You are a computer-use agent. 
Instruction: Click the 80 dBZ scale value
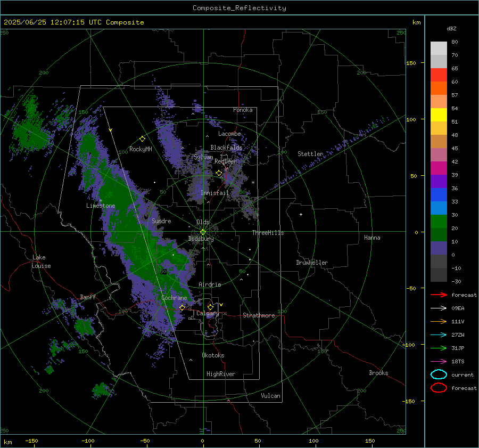(455, 42)
